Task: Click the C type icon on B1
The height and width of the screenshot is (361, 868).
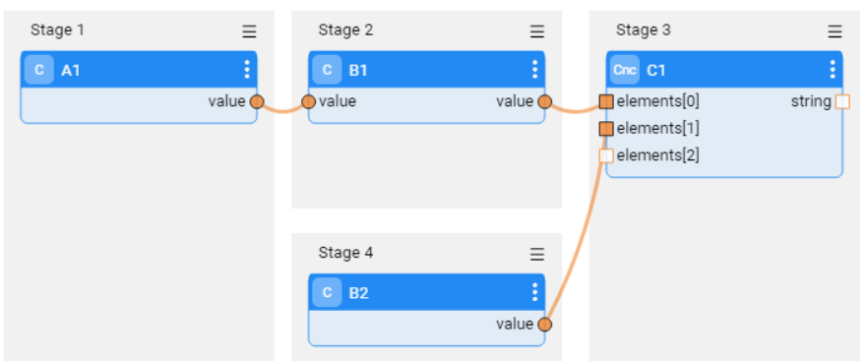Action: click(327, 70)
